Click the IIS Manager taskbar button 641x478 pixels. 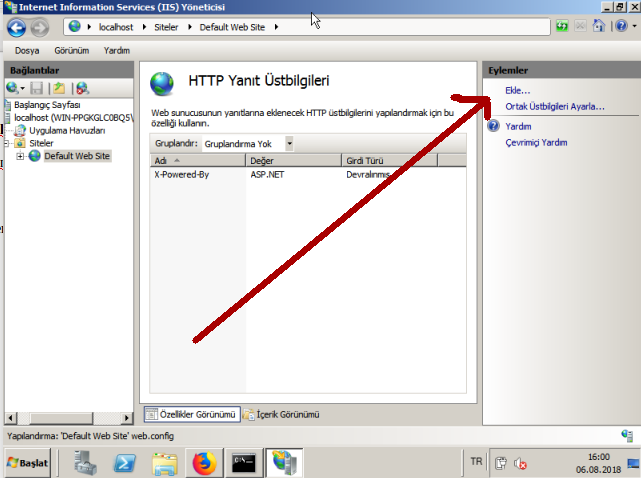click(284, 463)
